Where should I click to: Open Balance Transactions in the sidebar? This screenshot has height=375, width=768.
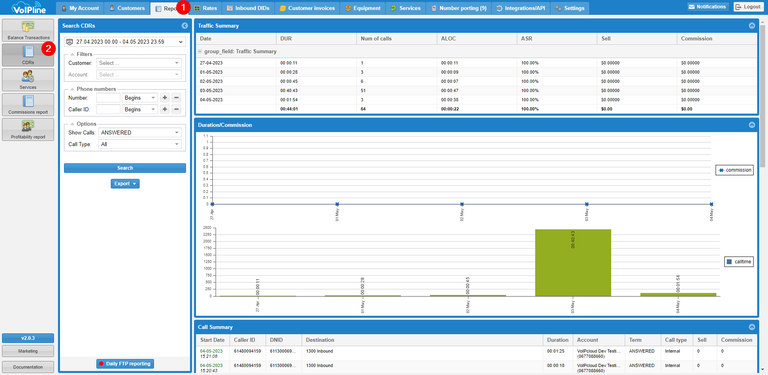tap(28, 30)
